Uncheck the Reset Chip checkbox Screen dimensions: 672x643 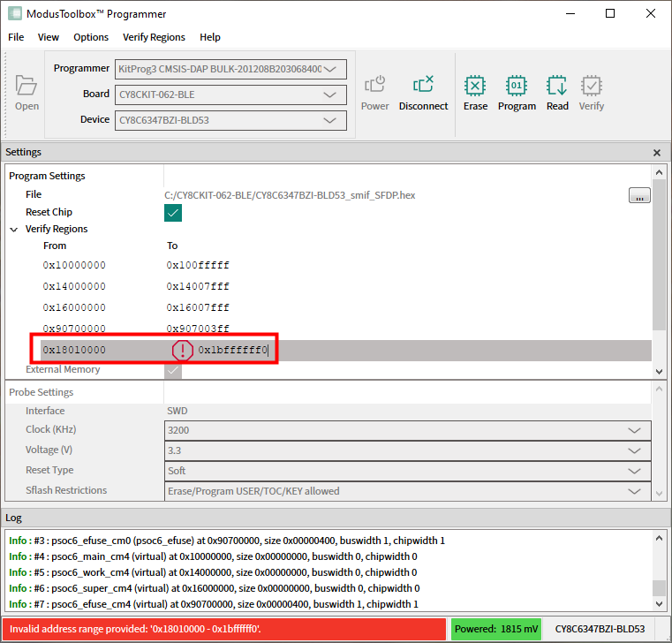point(173,213)
